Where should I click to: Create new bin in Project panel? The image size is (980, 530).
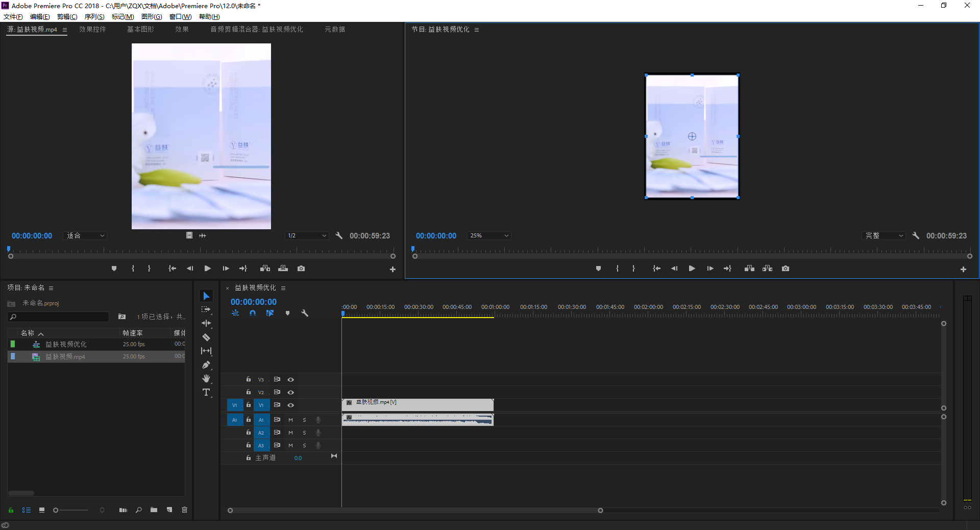tap(154, 510)
